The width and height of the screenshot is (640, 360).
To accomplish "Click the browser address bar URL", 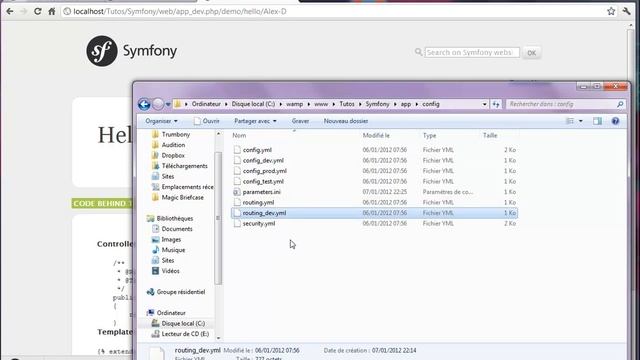I will (x=180, y=11).
